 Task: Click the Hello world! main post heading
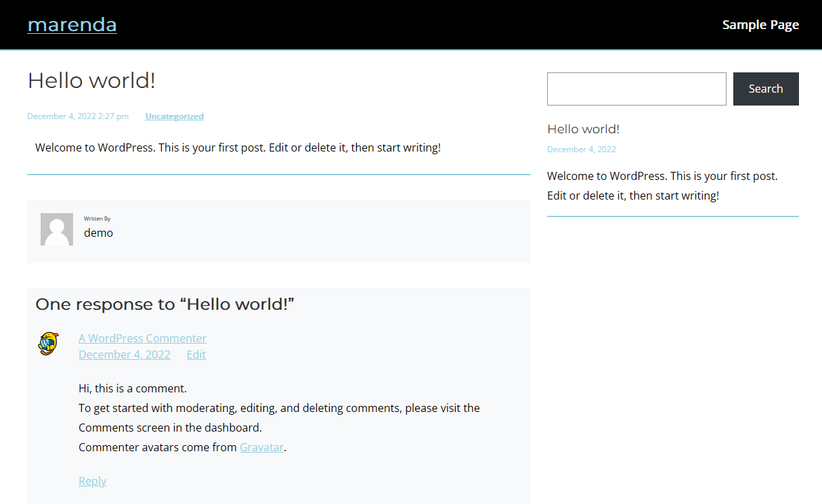click(x=91, y=81)
